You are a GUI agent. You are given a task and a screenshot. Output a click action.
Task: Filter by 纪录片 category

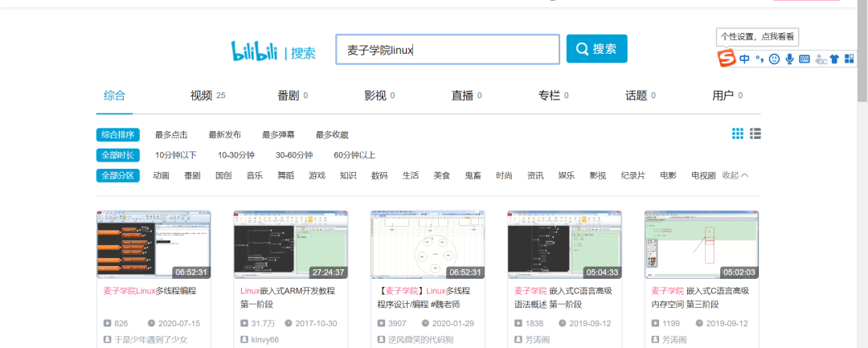633,176
